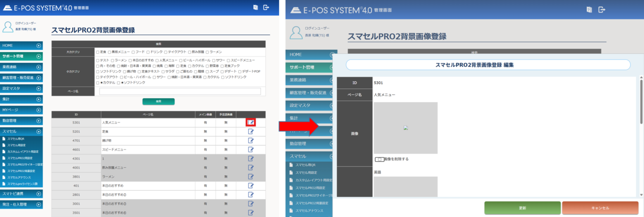644x217 pixels.
Task: Click the edit icon for row 4701 揚げ物
Action: [x=251, y=140]
